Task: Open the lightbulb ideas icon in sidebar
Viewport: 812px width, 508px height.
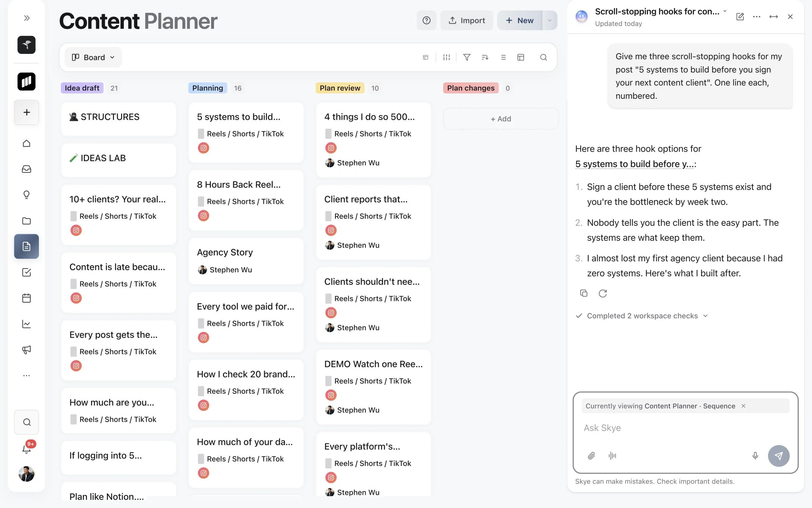Action: [x=26, y=195]
